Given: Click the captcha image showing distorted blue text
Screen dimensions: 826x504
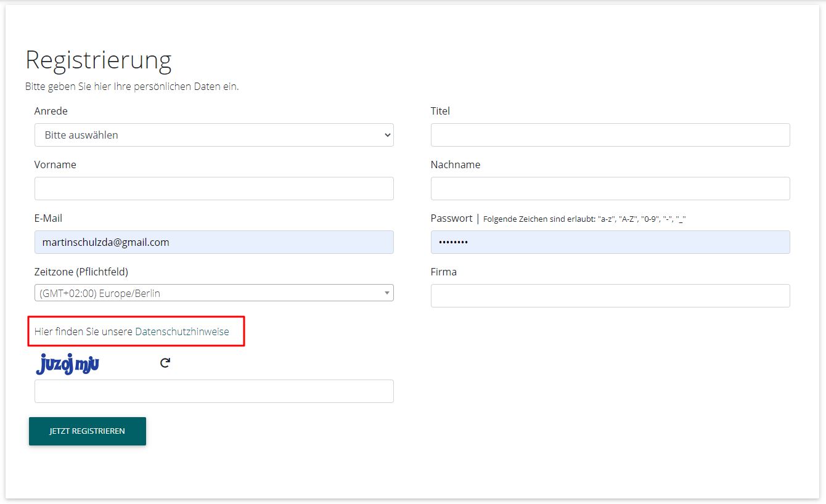Looking at the screenshot, I should (x=68, y=364).
